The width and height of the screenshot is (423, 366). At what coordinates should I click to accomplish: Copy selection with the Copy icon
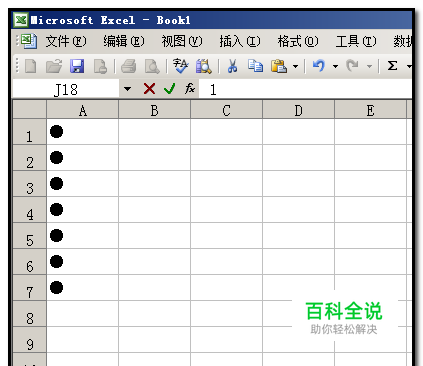click(x=255, y=66)
